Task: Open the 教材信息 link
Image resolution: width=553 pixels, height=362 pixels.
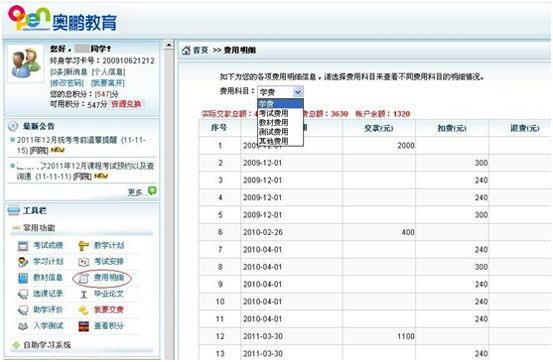Action: click(48, 278)
